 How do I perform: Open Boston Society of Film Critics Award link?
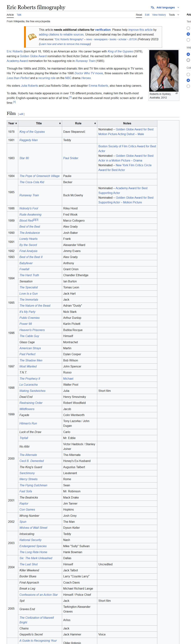tap(127, 149)
